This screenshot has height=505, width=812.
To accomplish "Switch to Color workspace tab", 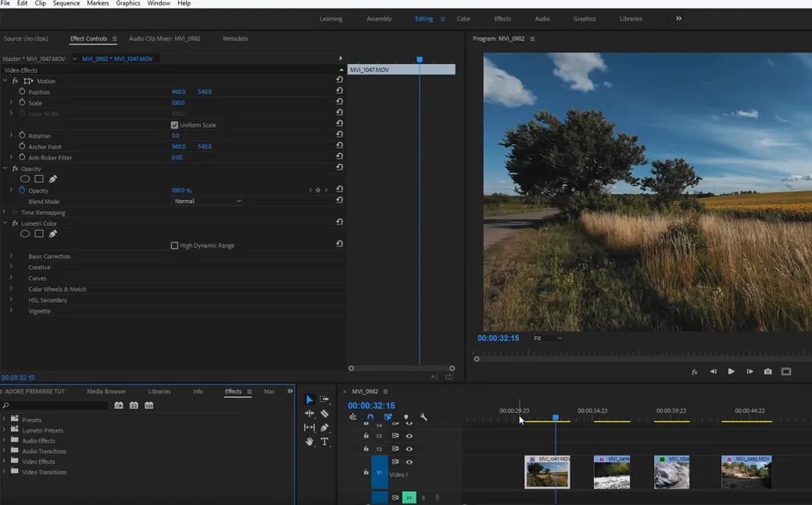I will pyautogui.click(x=463, y=19).
